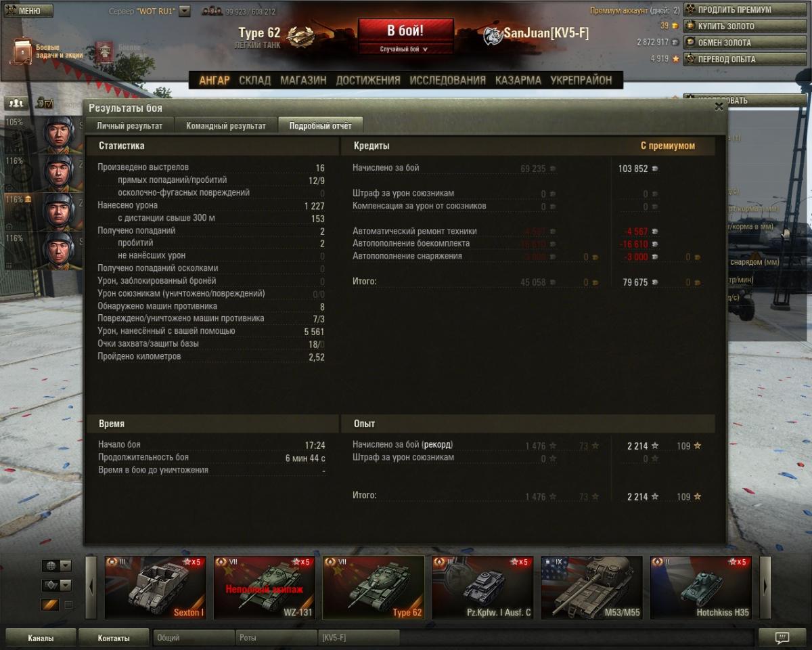Click Перевод опыта button
812x650 pixels.
(x=745, y=59)
